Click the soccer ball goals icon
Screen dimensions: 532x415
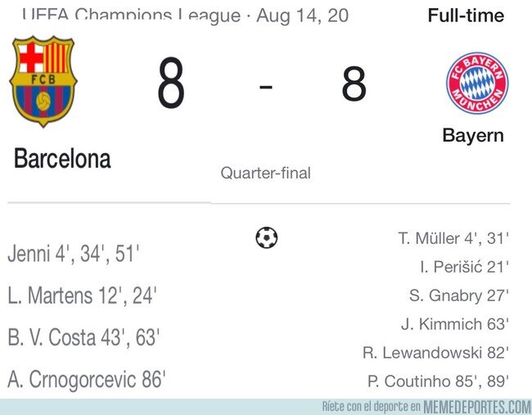266,237
